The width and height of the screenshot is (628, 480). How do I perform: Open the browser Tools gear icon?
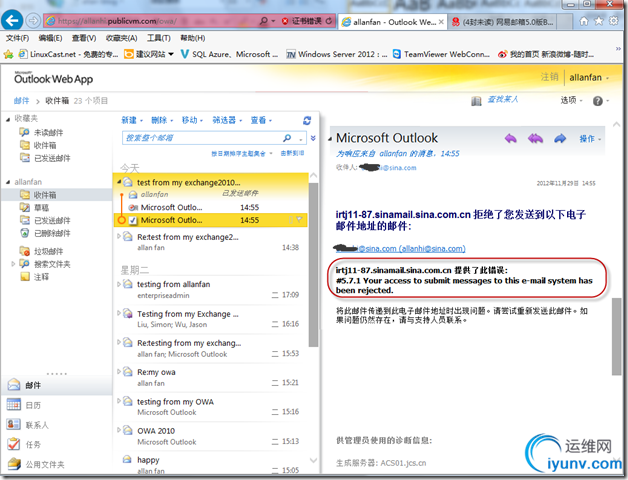613,21
